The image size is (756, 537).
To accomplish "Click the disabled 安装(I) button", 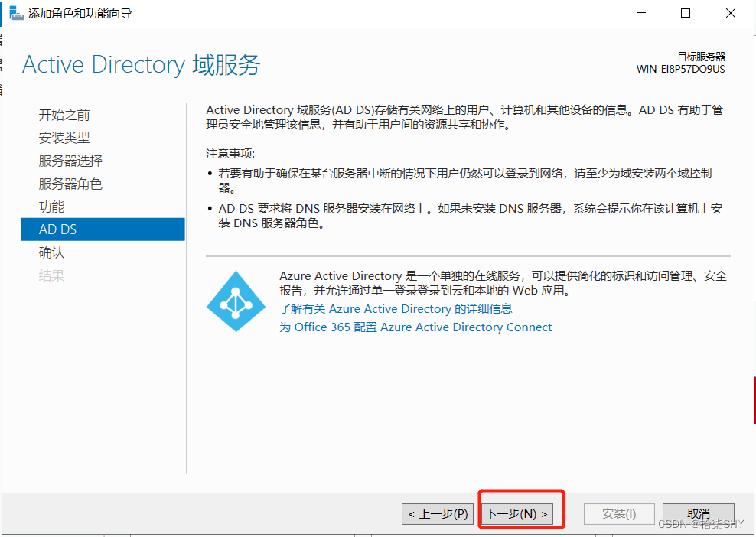I will coord(619,514).
